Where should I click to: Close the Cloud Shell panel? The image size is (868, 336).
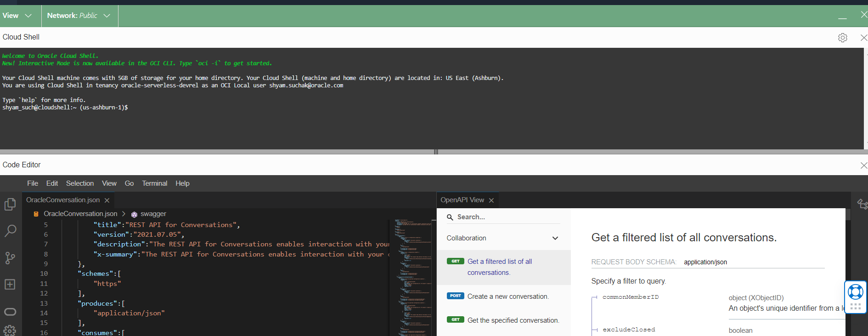point(863,38)
